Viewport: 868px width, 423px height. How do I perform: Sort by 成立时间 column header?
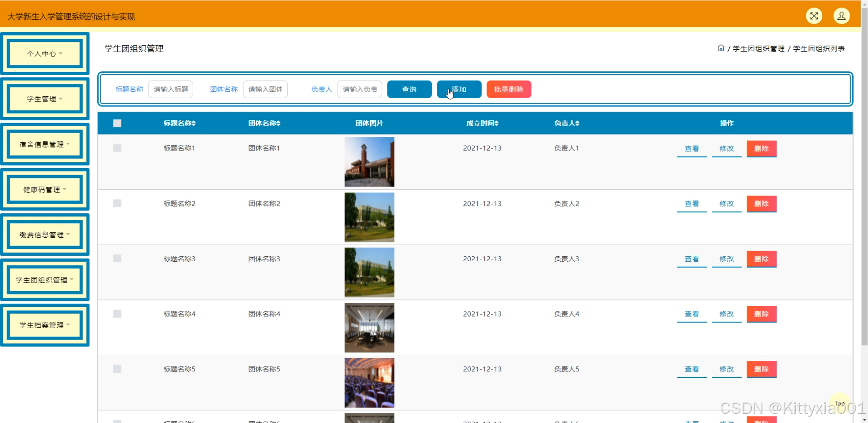click(482, 123)
